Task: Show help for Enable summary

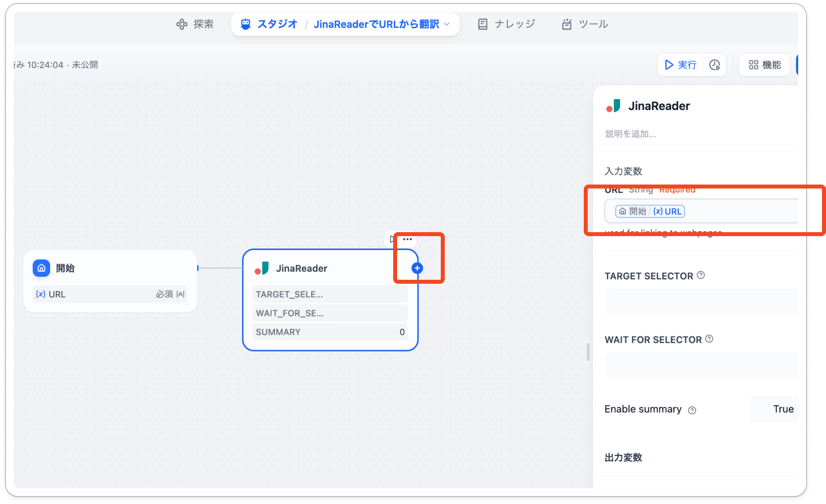Action: point(692,410)
